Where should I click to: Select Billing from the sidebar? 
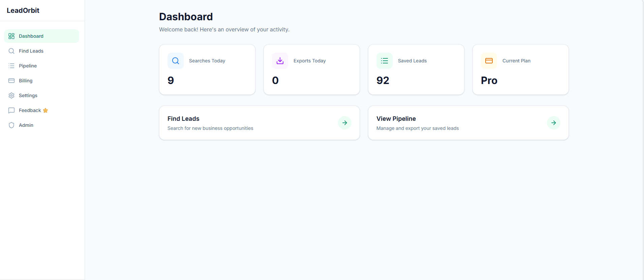click(x=25, y=81)
